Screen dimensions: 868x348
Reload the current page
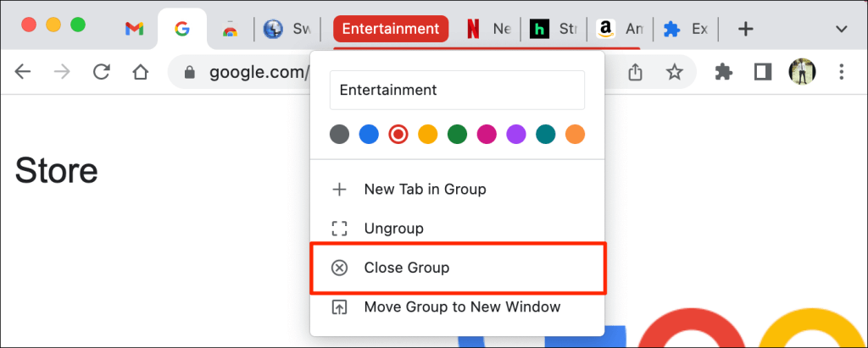pos(102,73)
